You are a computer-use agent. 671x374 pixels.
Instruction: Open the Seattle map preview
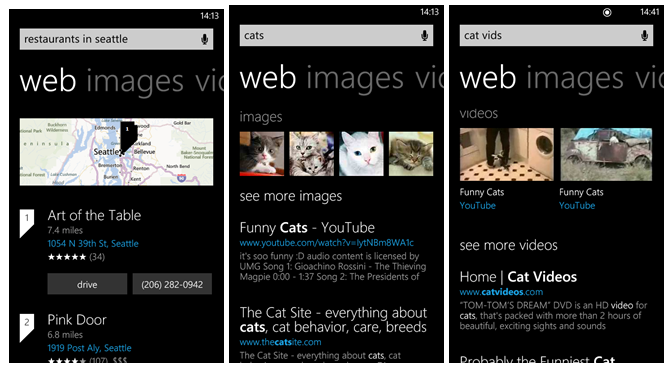coord(116,152)
